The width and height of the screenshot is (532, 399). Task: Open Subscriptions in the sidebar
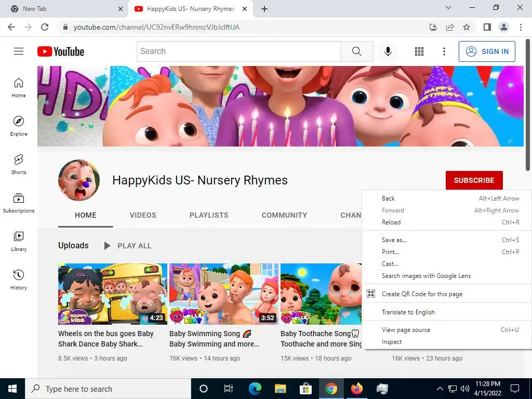pyautogui.click(x=19, y=203)
